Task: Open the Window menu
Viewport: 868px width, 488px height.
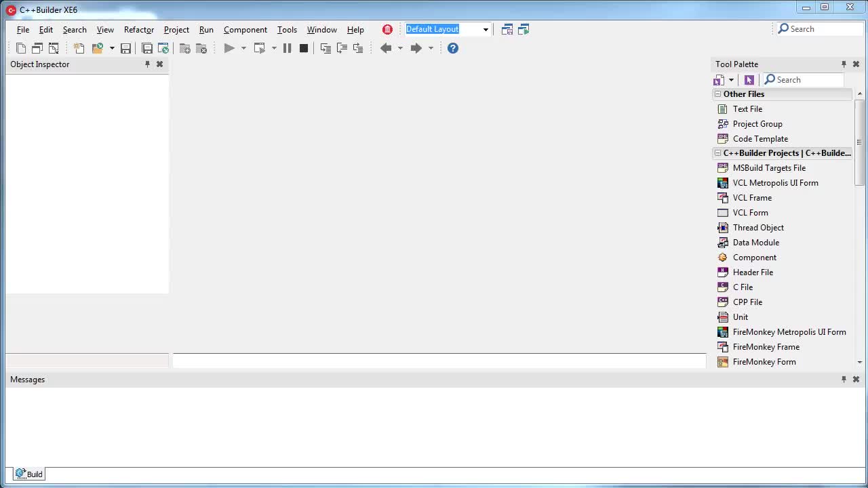Action: pyautogui.click(x=322, y=30)
